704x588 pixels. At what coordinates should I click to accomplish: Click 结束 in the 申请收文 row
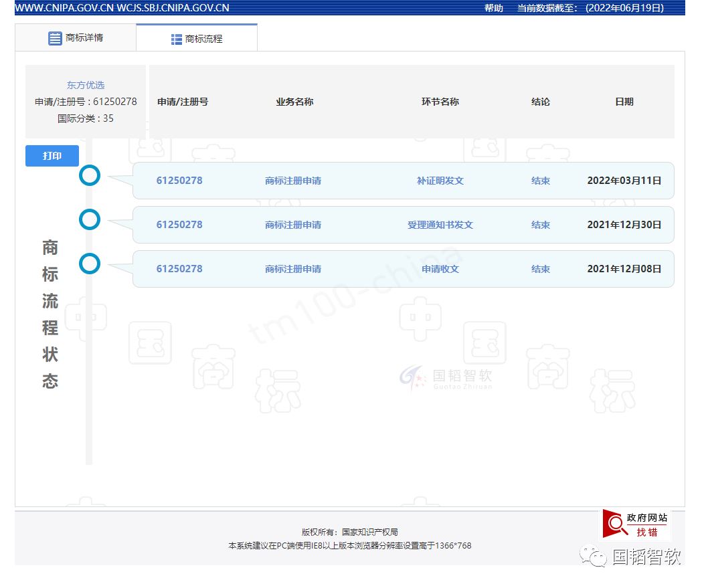541,268
